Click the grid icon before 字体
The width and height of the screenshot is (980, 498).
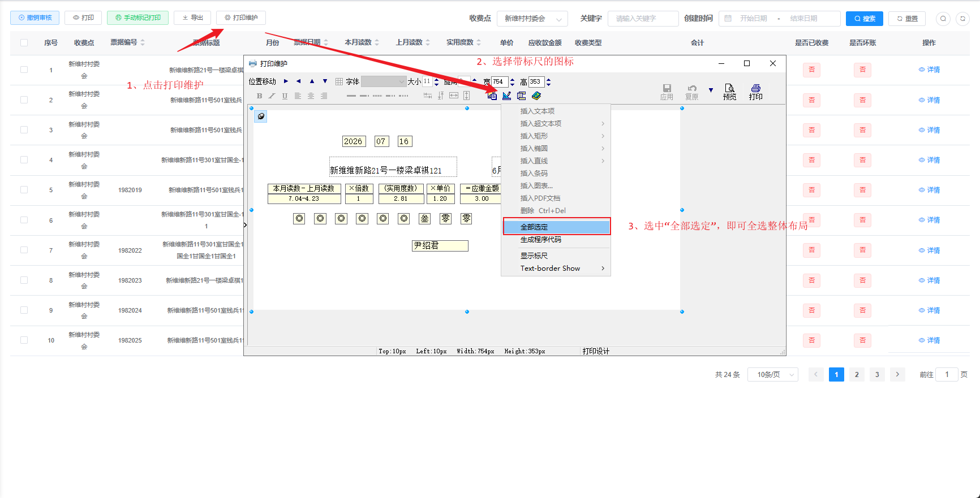(339, 81)
